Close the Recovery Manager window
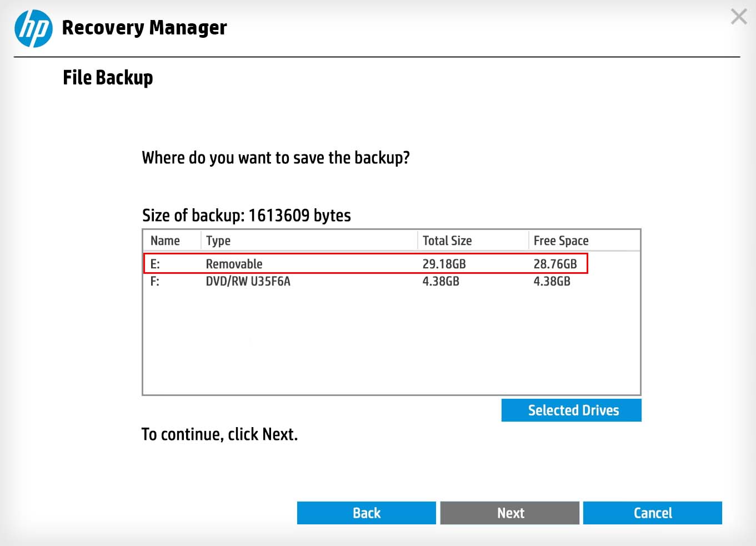This screenshot has height=546, width=756. tap(739, 17)
